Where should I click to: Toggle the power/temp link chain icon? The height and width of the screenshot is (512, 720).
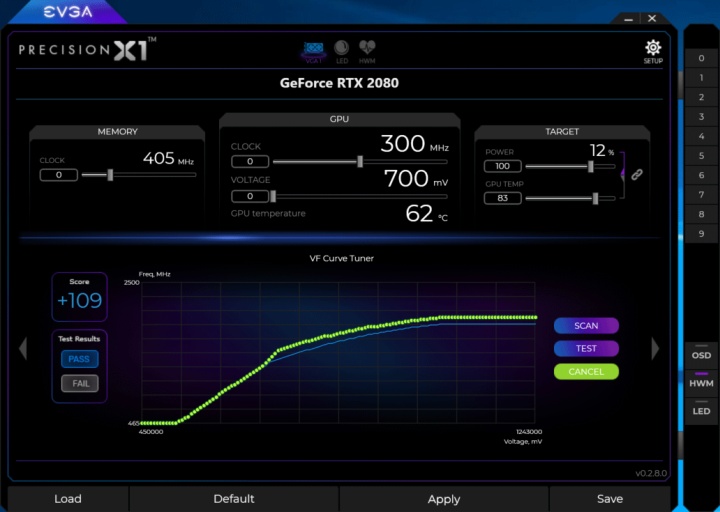coord(636,174)
